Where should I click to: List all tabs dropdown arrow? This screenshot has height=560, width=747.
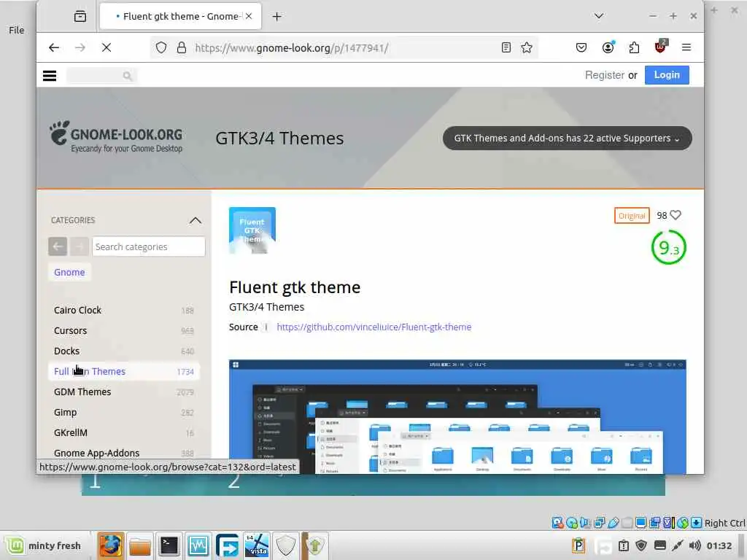(x=599, y=16)
